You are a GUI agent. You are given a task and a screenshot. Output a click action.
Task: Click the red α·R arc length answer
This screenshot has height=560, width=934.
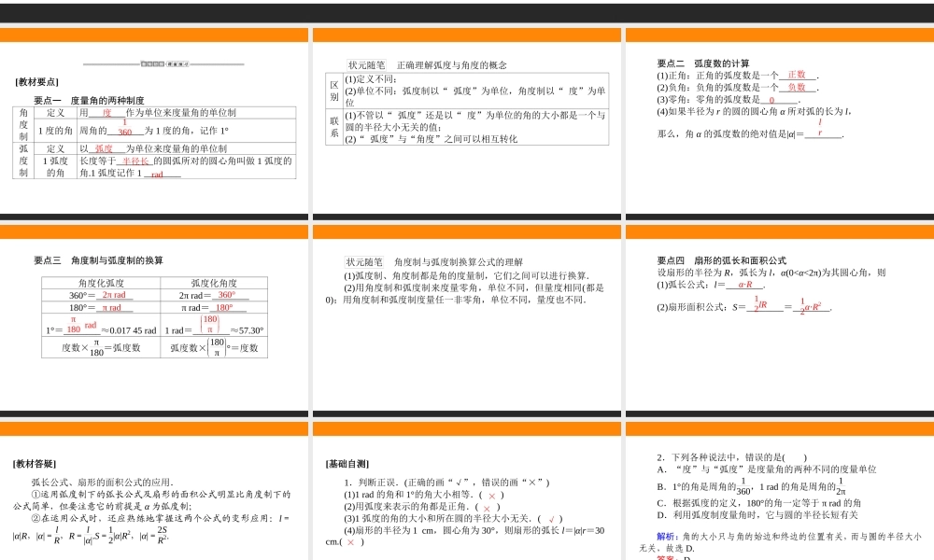coord(745,285)
